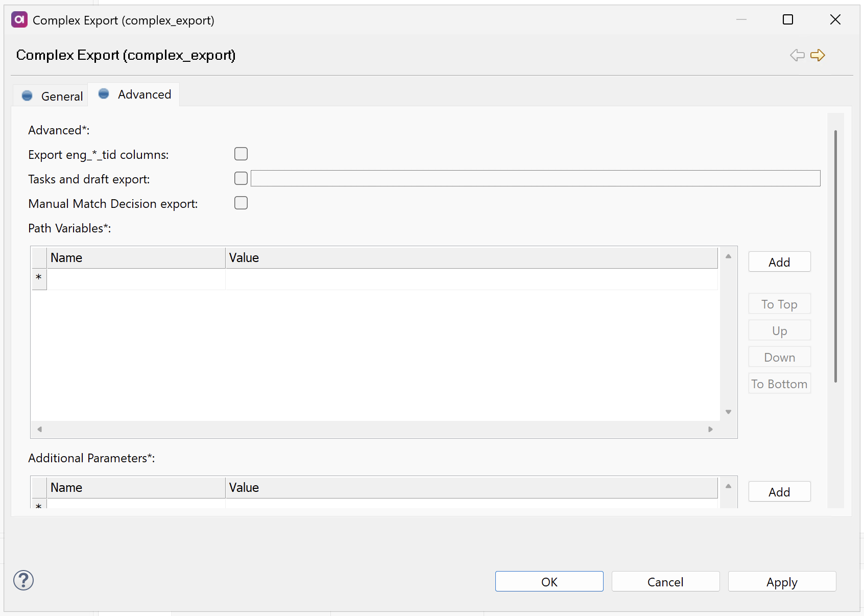Click the horizontal scrollbar right arrow
The width and height of the screenshot is (864, 616).
[x=710, y=429]
